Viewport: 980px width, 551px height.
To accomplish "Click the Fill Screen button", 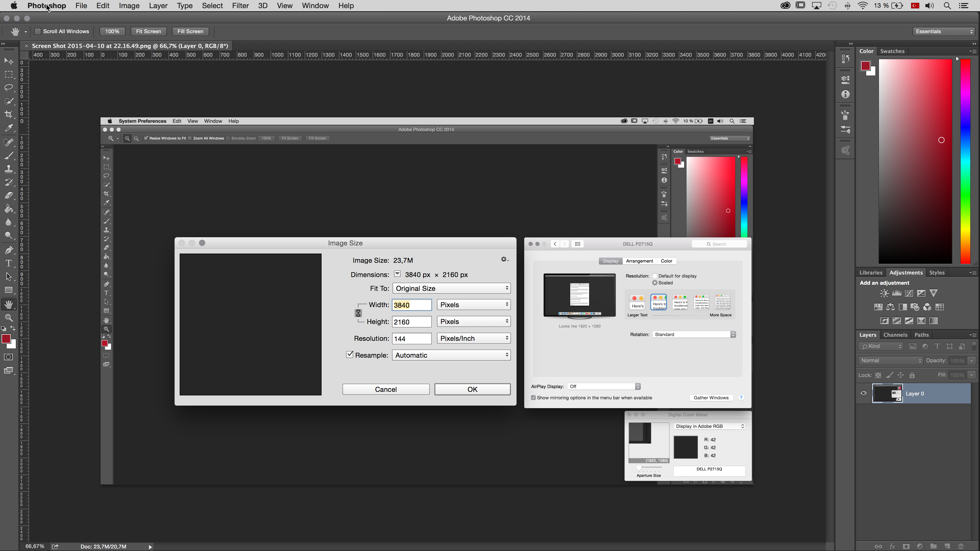I will (190, 32).
